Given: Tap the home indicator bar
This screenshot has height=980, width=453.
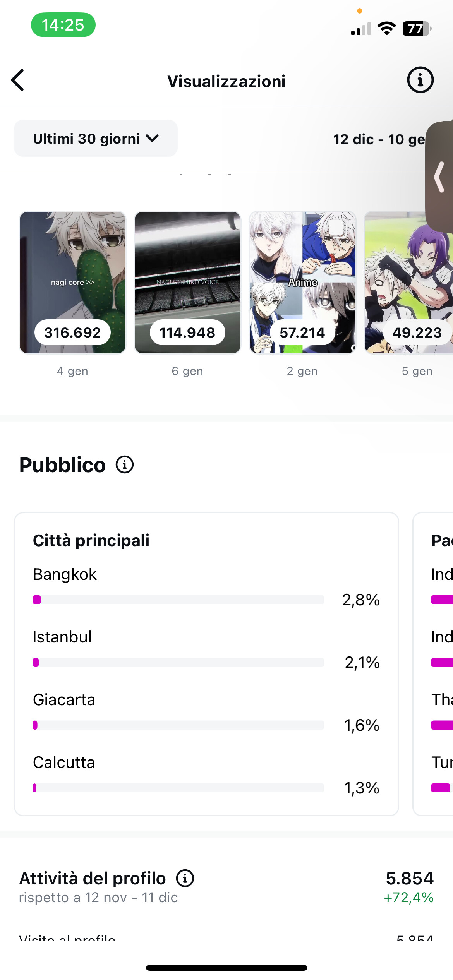Looking at the screenshot, I should (x=226, y=968).
